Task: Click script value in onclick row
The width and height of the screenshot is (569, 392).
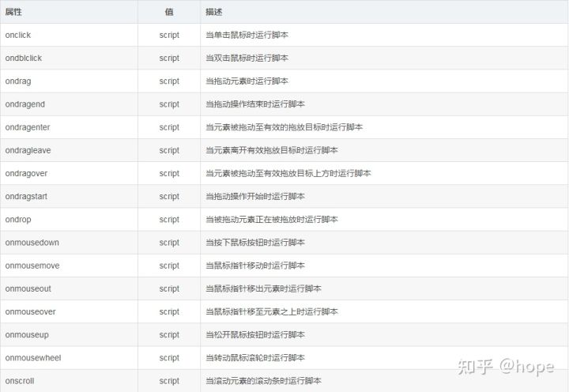Action: click(x=169, y=36)
